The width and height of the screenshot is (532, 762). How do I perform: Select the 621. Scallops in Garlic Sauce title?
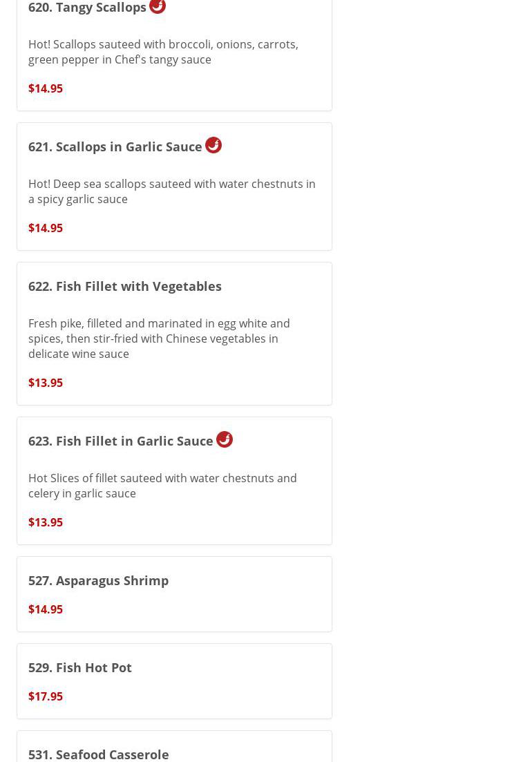pyautogui.click(x=115, y=146)
